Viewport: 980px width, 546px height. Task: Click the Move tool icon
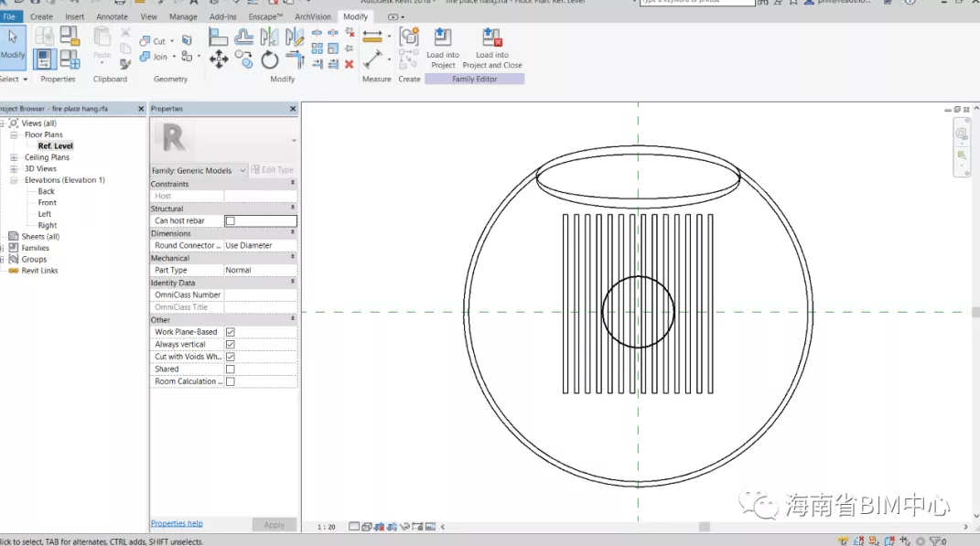coord(219,60)
